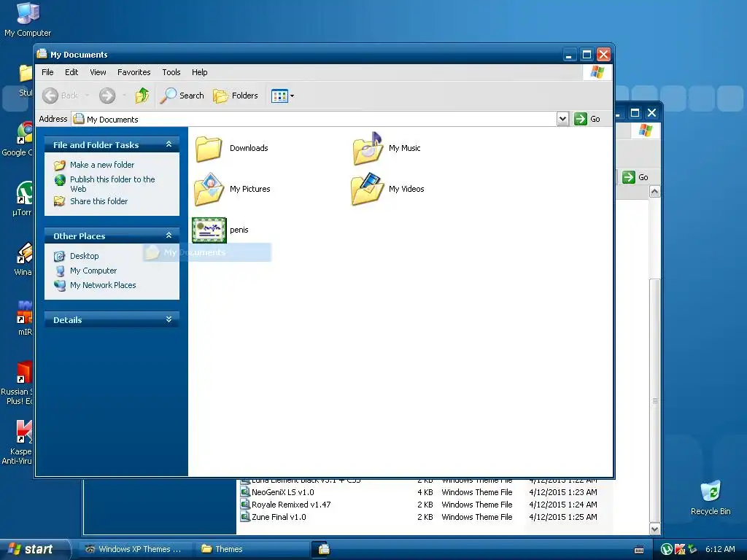Open the Address bar dropdown arrow
747x560 pixels.
click(562, 119)
